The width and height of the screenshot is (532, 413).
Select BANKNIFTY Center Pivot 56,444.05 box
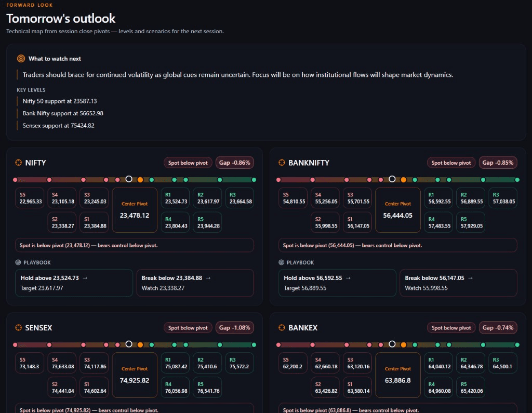point(397,210)
